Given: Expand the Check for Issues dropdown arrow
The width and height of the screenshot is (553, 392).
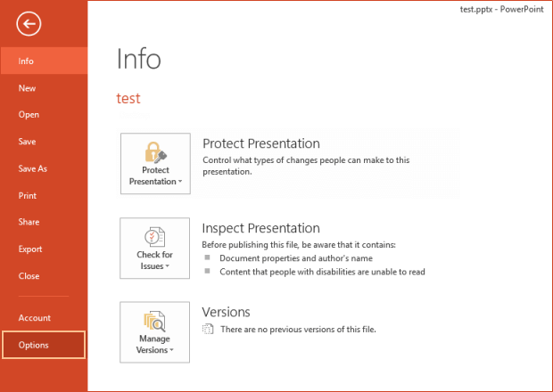Looking at the screenshot, I should [168, 265].
